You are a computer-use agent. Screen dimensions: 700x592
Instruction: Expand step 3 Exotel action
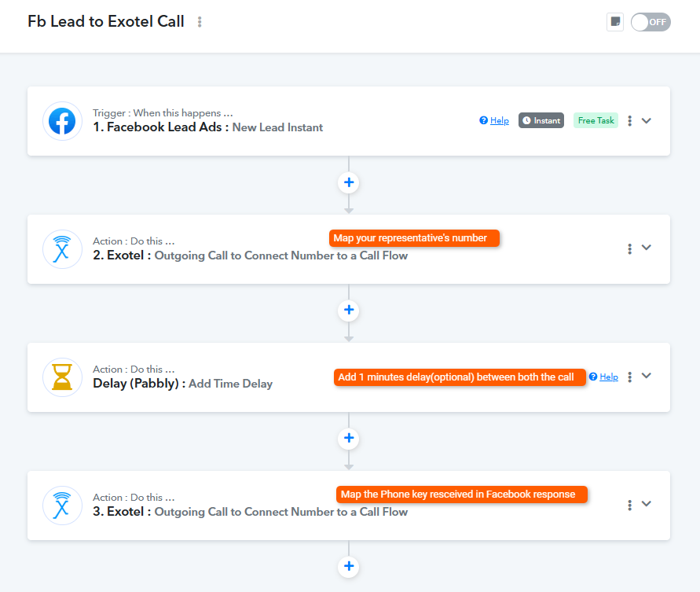(x=647, y=504)
